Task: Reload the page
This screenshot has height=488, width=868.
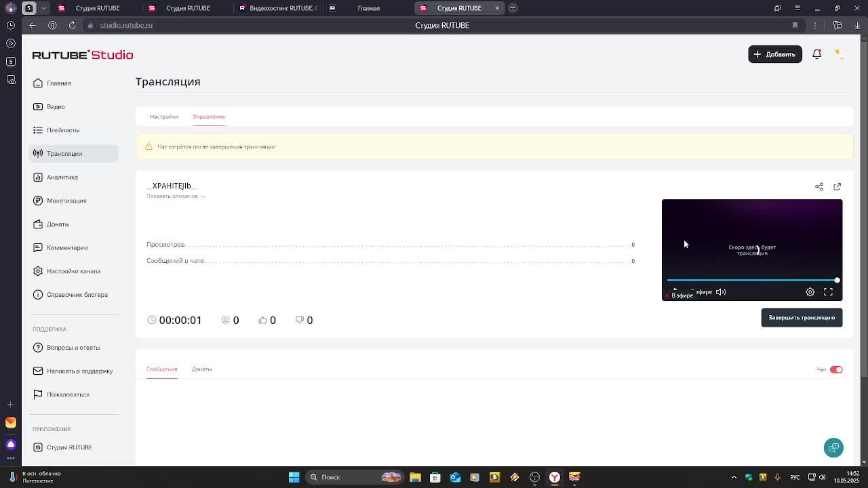Action: (x=73, y=25)
